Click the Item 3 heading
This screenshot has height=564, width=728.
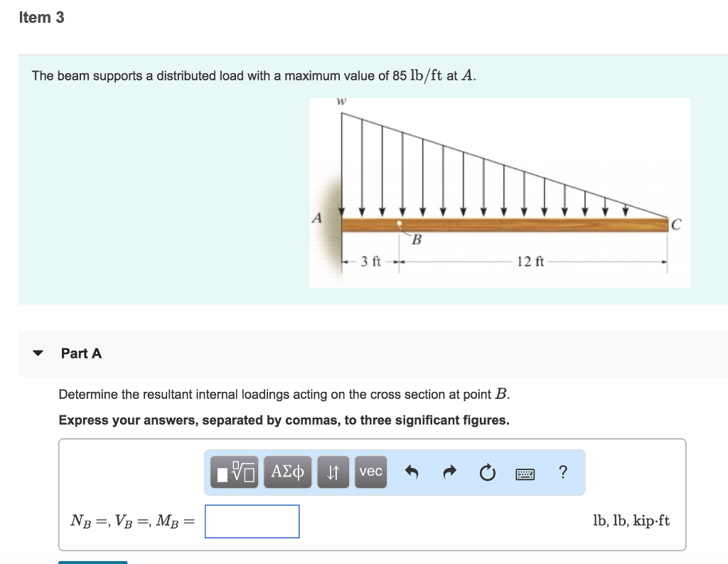41,18
